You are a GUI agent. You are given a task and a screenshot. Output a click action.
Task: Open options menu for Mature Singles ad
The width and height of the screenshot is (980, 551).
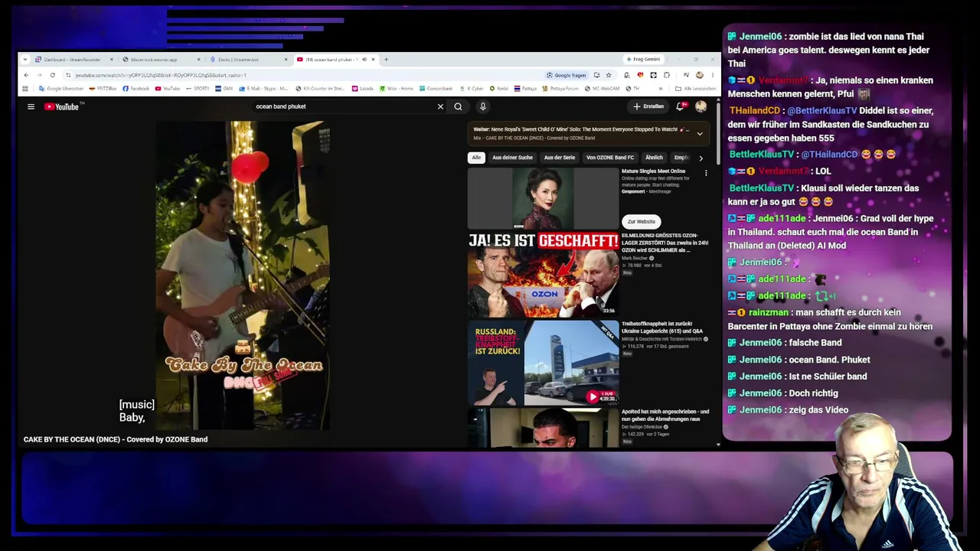706,173
